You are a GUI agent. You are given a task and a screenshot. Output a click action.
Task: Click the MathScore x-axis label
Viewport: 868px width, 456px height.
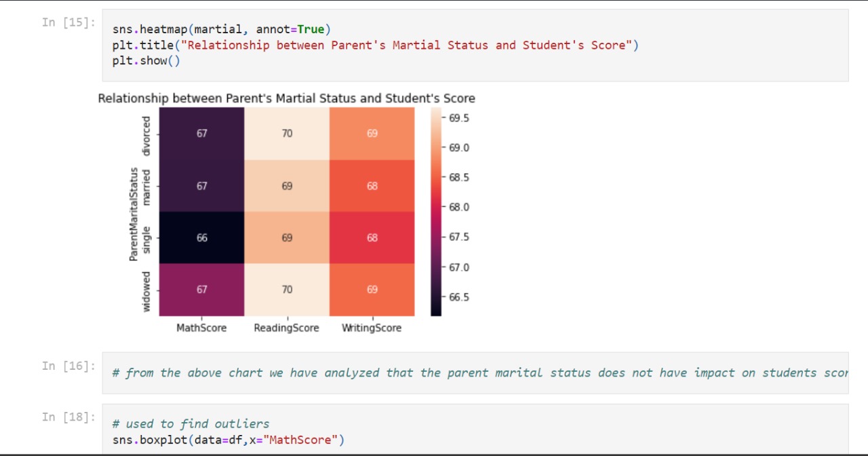201,328
